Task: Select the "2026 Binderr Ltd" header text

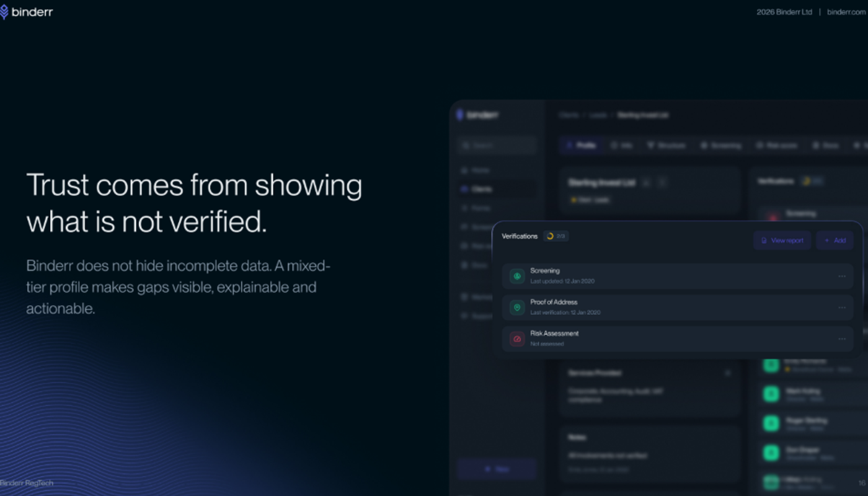Action: click(784, 12)
